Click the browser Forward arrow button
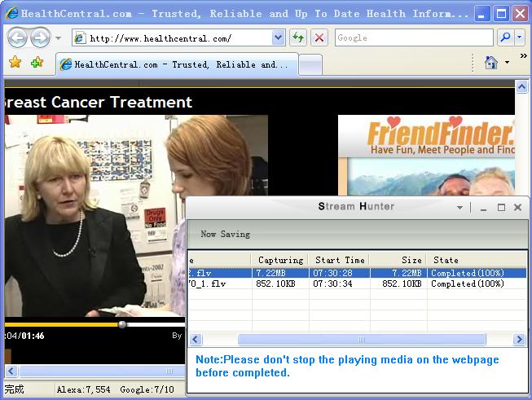 tap(41, 37)
